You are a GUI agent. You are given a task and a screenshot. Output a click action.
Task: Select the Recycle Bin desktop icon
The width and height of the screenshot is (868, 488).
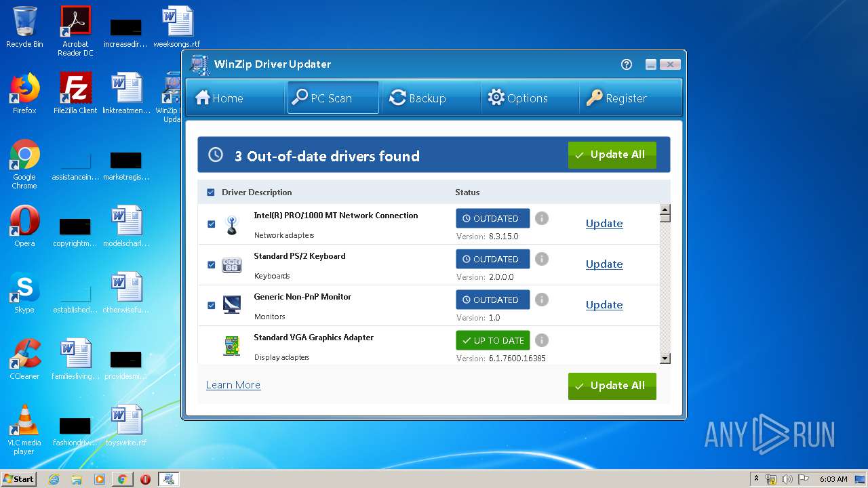click(24, 27)
